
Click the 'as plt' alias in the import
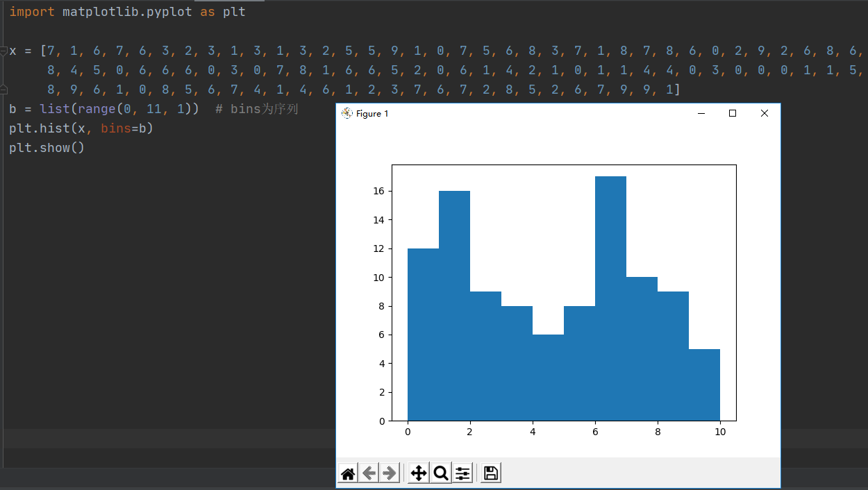point(223,12)
